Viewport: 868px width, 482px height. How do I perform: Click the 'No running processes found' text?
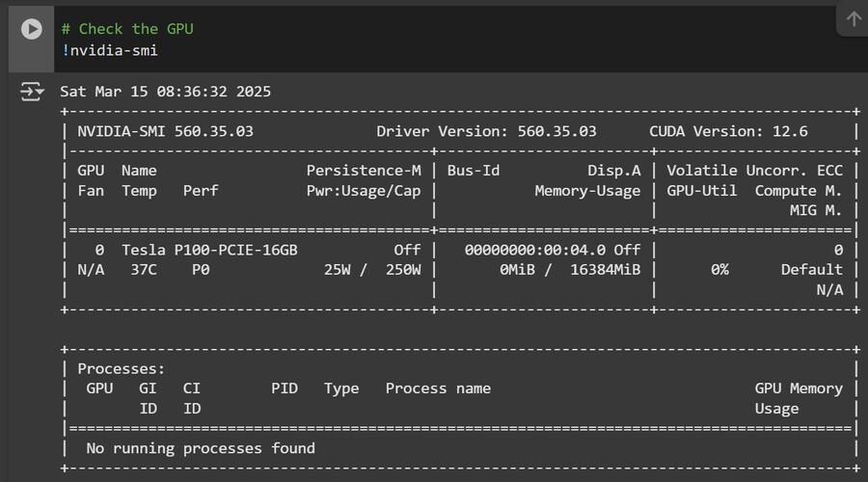coord(201,447)
